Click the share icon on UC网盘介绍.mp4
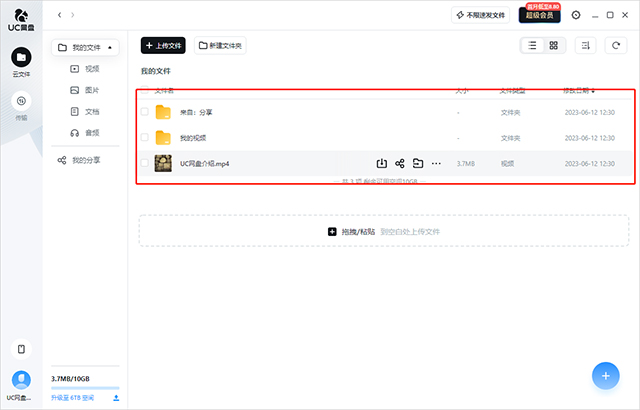The width and height of the screenshot is (640, 410). point(400,163)
